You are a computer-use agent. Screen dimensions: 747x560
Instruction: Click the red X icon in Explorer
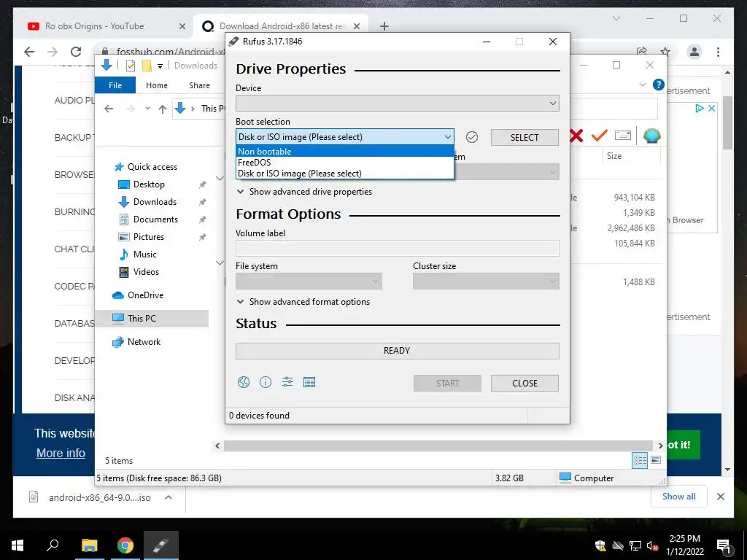coord(576,136)
